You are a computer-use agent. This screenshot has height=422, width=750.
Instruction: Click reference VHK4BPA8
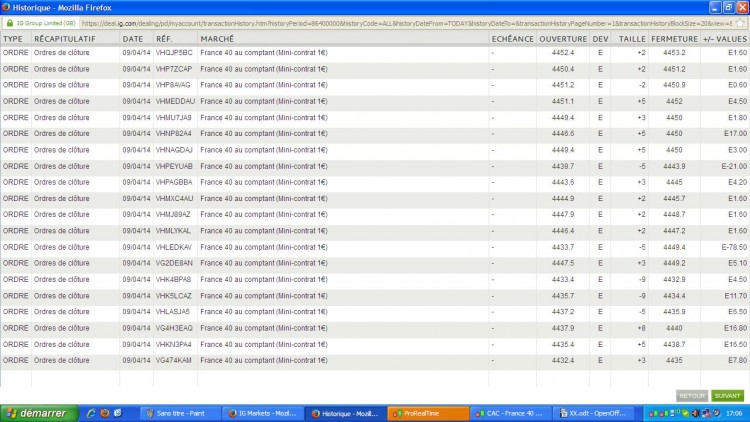tap(173, 279)
